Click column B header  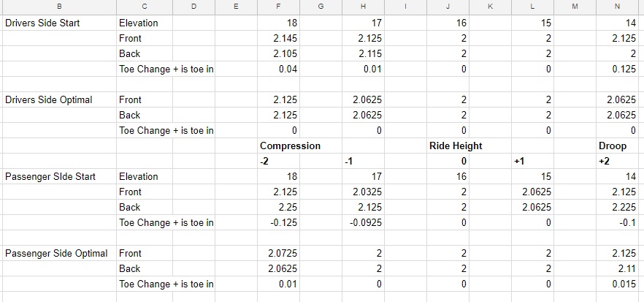tap(58, 7)
